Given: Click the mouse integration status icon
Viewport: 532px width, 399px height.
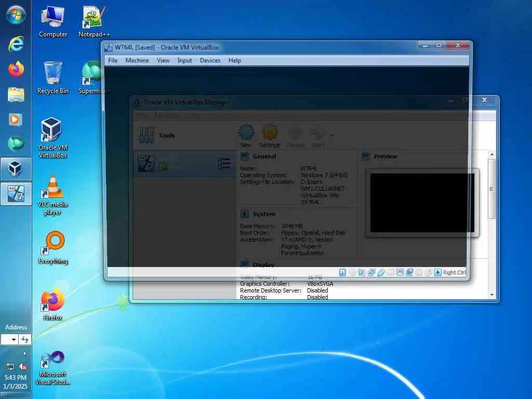Looking at the screenshot, I should pos(429,272).
